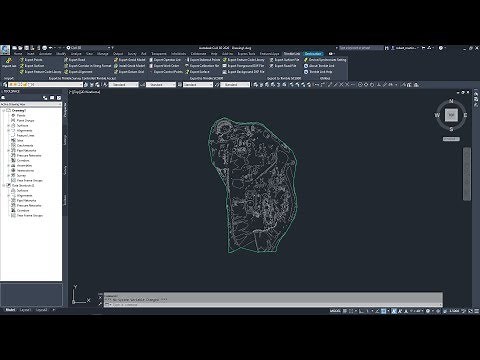The width and height of the screenshot is (480, 360).
Task: Open the Active Drawing View dropdown
Action: 31,104
